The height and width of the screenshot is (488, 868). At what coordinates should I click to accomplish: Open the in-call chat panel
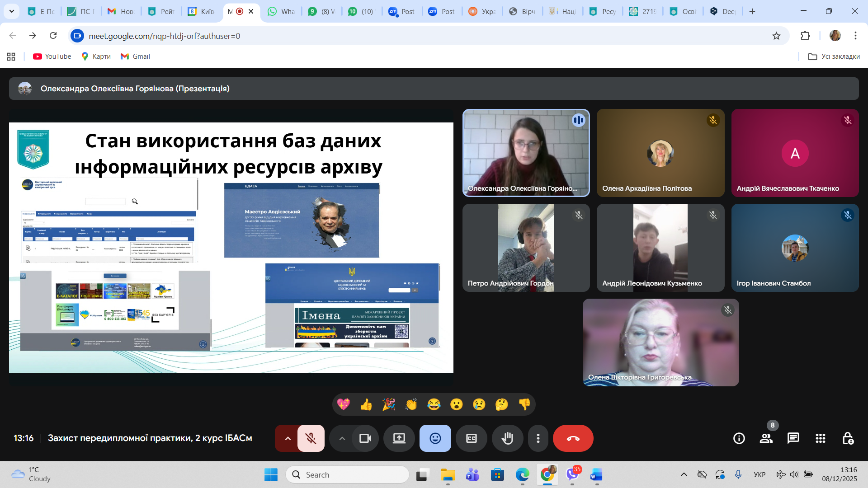pos(793,438)
